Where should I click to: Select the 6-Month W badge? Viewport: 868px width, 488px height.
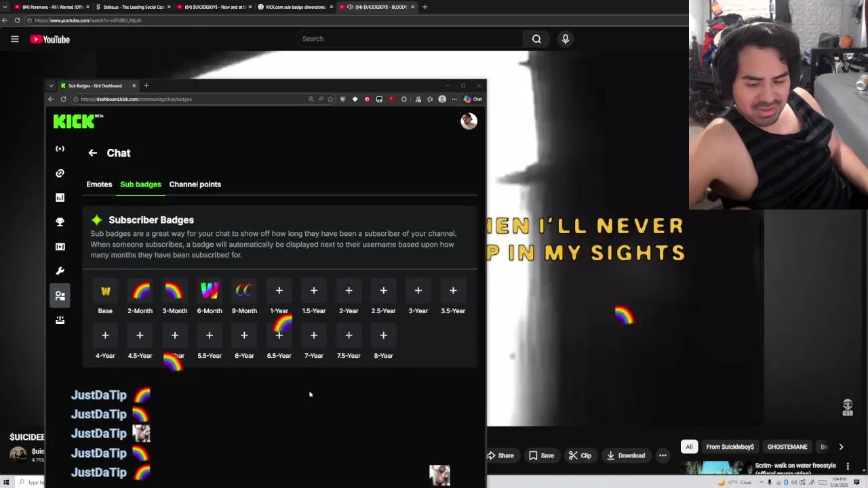coord(210,291)
